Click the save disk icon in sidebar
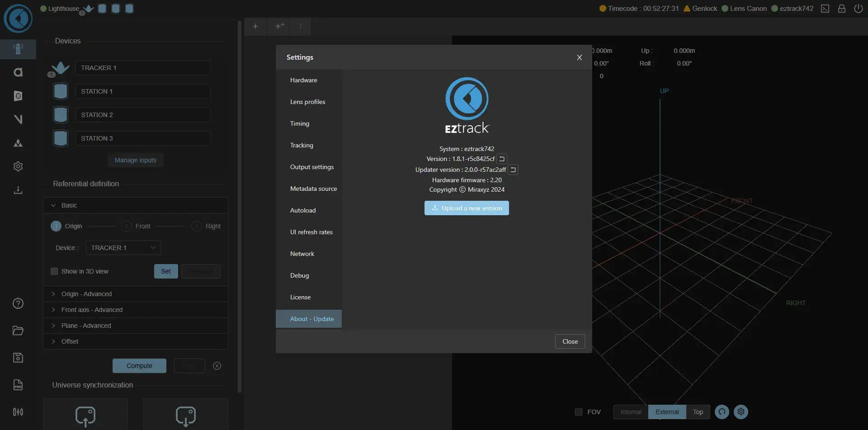Screen dimensions: 868x430 pyautogui.click(x=18, y=358)
